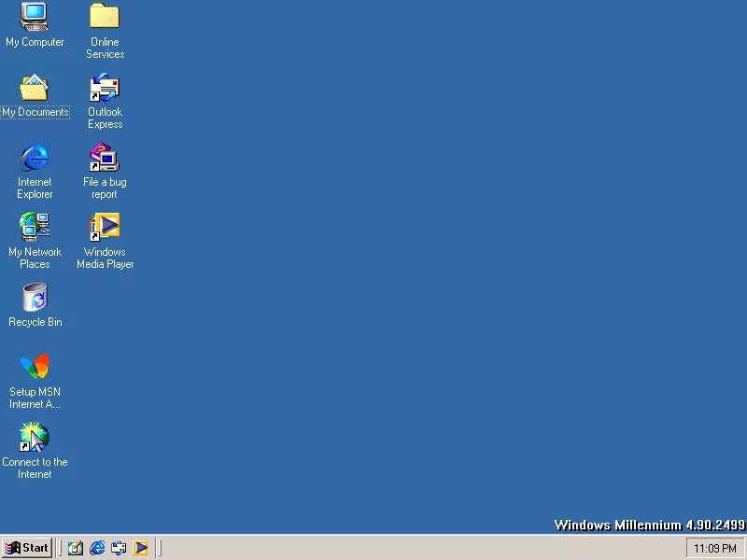Image resolution: width=747 pixels, height=560 pixels.
Task: Select the Setup MSN Internet Access icon
Action: pyautogui.click(x=35, y=367)
